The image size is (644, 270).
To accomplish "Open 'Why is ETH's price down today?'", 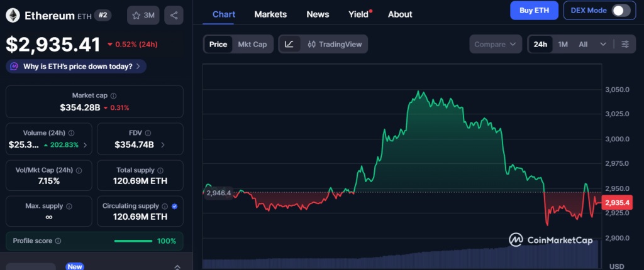I will click(x=76, y=66).
